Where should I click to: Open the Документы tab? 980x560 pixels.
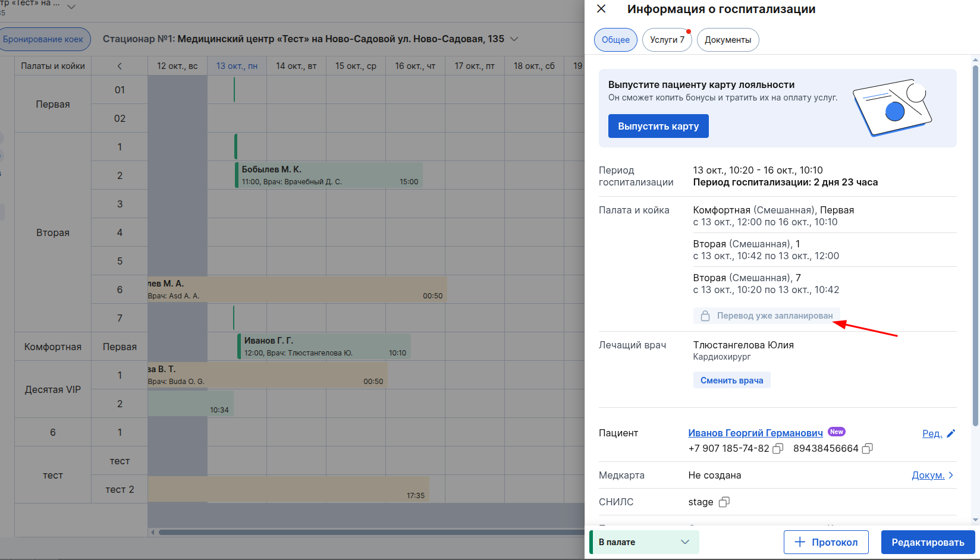727,40
